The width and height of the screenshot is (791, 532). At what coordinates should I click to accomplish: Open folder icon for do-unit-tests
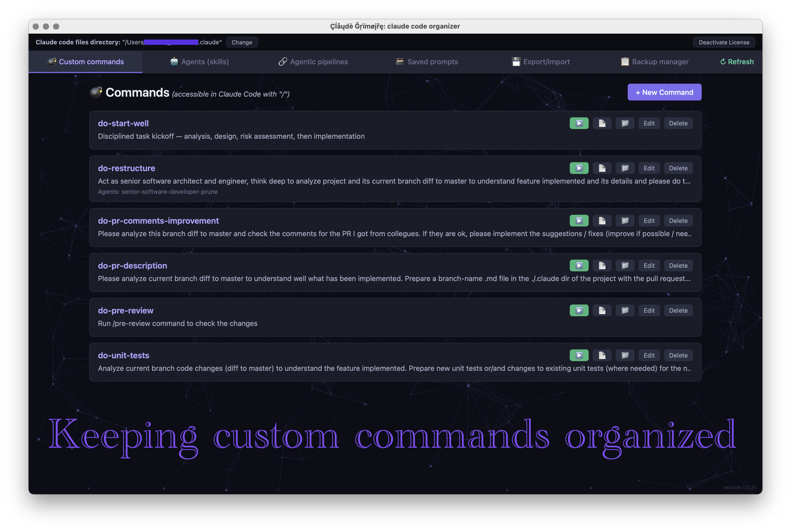point(625,355)
